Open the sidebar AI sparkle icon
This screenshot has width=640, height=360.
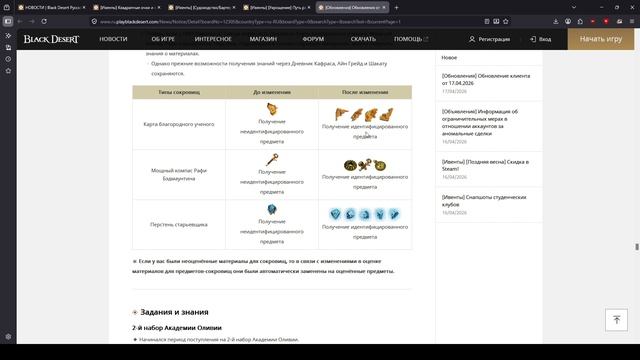pos(8,36)
